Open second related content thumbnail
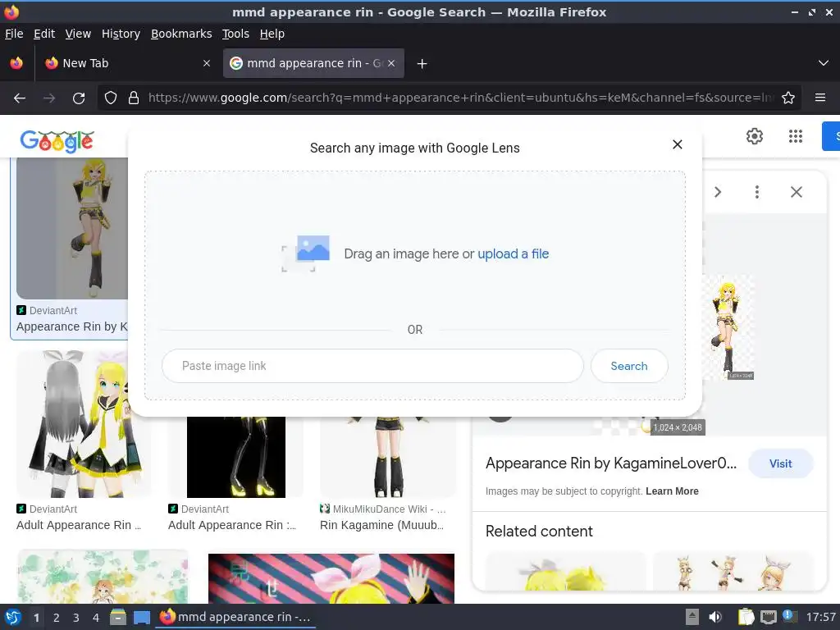The width and height of the screenshot is (840, 630). (x=733, y=572)
